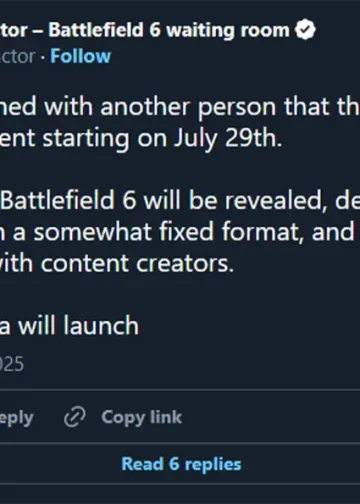This screenshot has height=504, width=360.
Task: Open the 'Read 6 replies' button
Action: [x=181, y=464]
